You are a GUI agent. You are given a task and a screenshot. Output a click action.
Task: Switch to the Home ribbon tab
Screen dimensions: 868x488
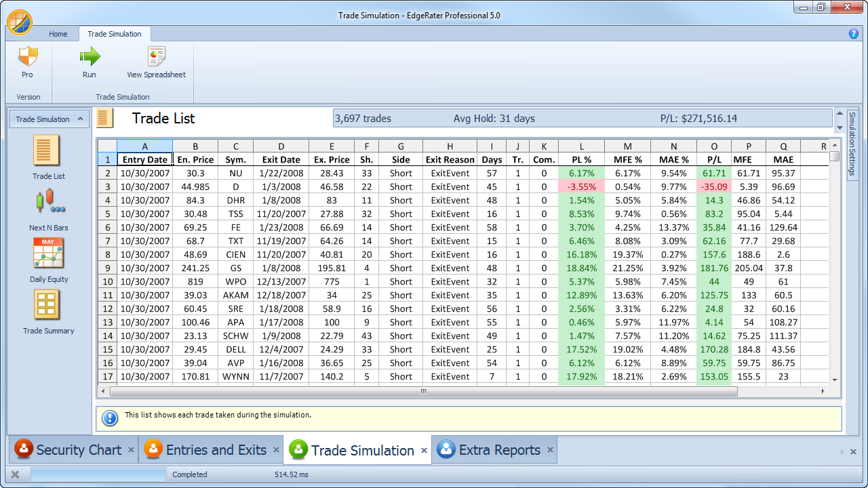[58, 34]
